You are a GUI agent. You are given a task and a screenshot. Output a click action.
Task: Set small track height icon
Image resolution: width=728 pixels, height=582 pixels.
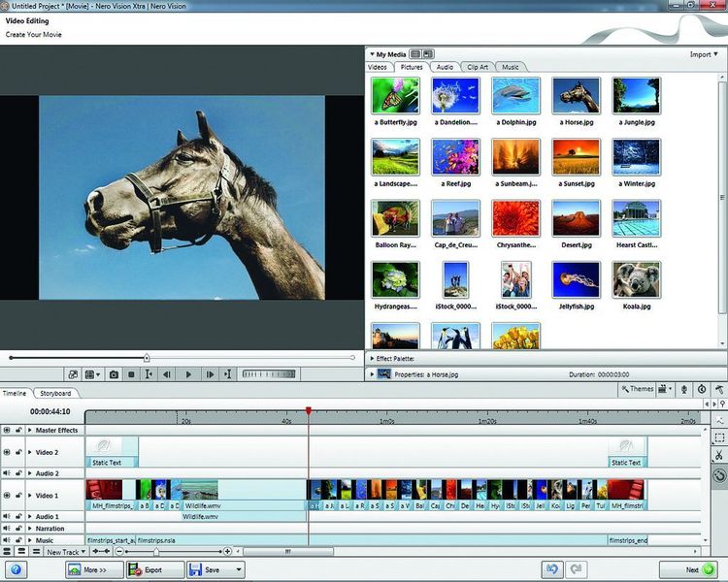(36, 551)
